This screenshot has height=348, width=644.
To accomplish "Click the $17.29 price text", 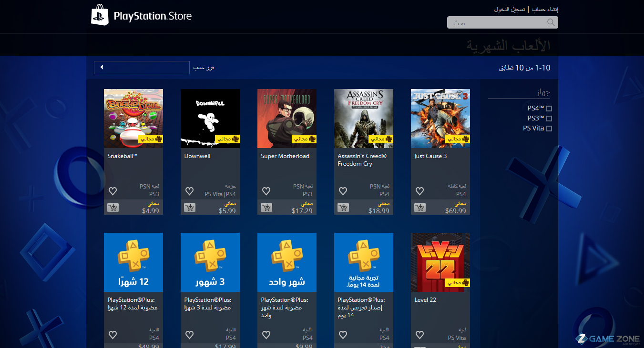I will [x=302, y=211].
